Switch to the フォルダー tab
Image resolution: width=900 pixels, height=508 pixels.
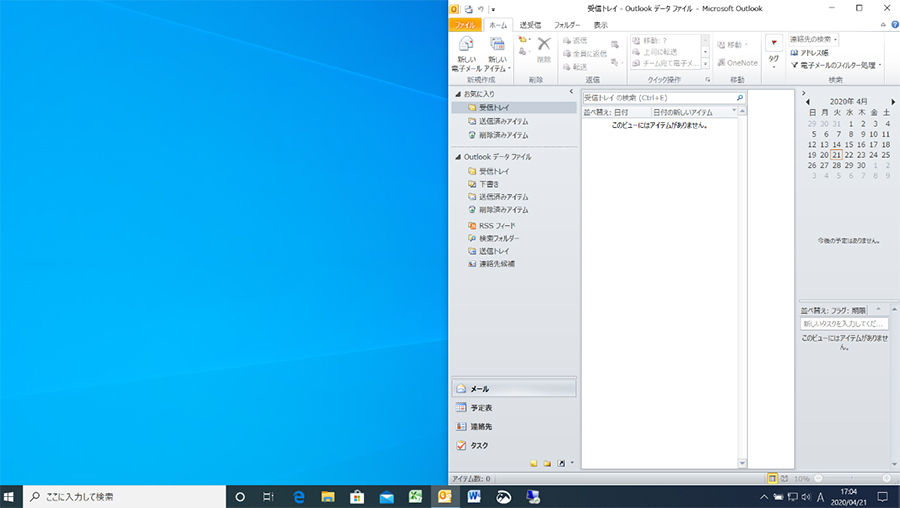point(567,25)
